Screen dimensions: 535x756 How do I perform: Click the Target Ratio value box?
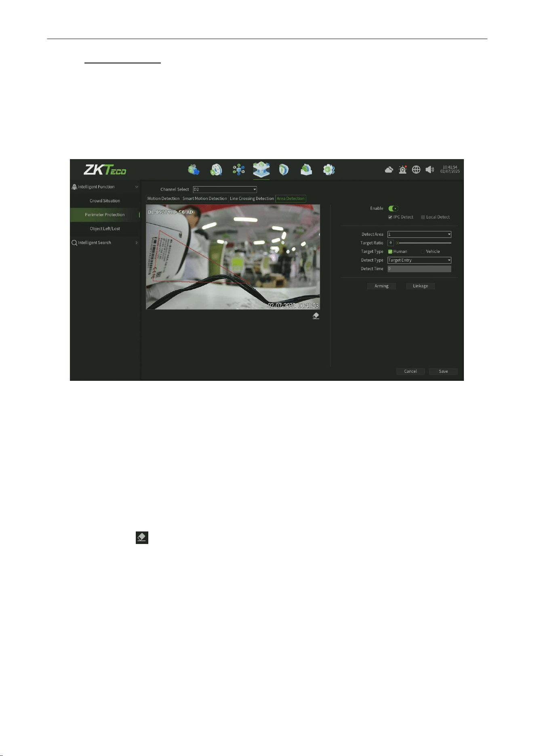coord(390,243)
